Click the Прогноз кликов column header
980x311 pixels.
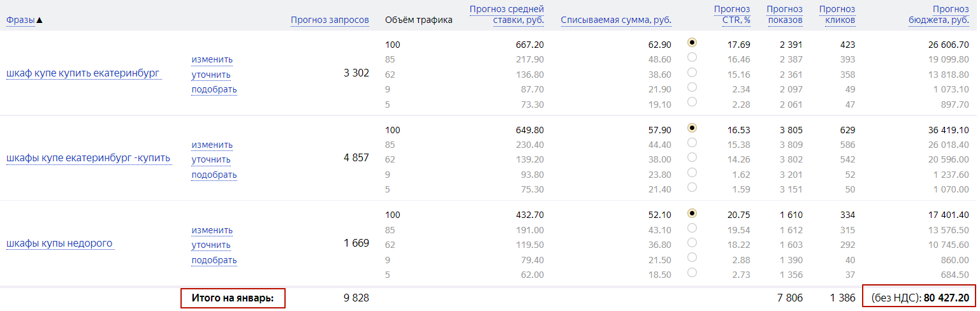837,15
